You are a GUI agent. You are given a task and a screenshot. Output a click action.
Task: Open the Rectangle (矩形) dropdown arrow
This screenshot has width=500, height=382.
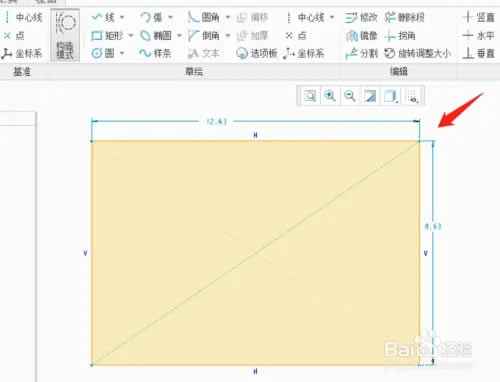(131, 35)
